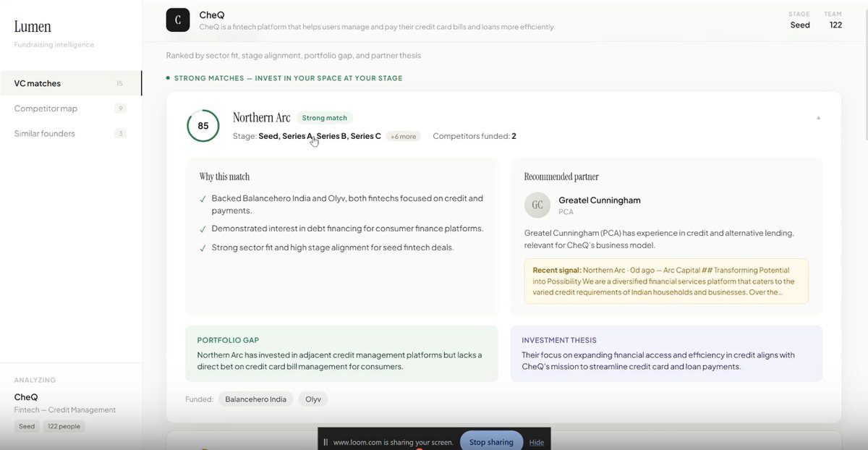
Task: Click the 'Recommended partner' heading
Action: pos(561,177)
